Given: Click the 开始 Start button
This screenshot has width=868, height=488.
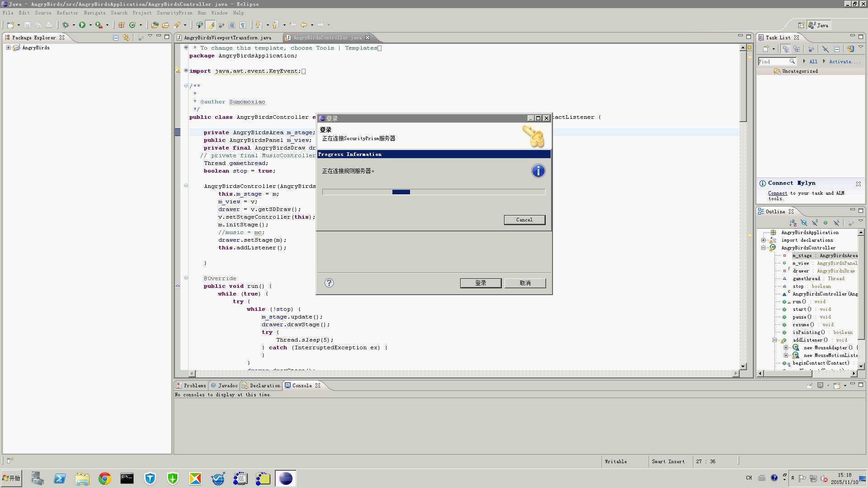Looking at the screenshot, I should [11, 478].
